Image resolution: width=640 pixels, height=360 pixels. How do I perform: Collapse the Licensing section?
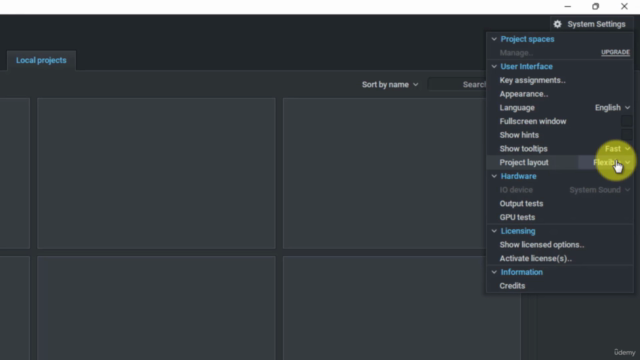pyautogui.click(x=494, y=231)
